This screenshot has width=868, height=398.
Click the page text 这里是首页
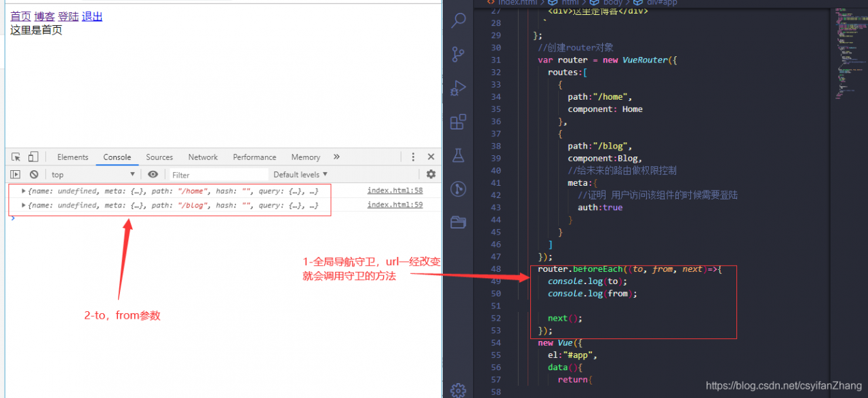tap(36, 30)
